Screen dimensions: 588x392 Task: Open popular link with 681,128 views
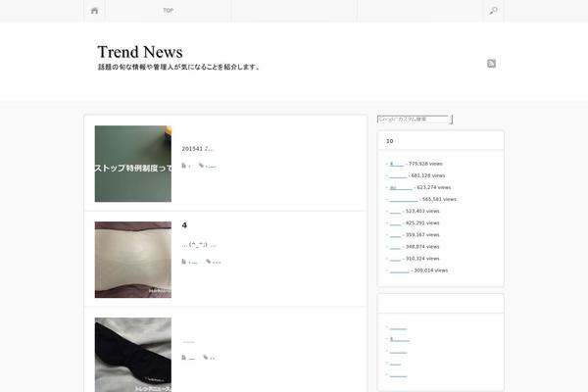pyautogui.click(x=398, y=176)
